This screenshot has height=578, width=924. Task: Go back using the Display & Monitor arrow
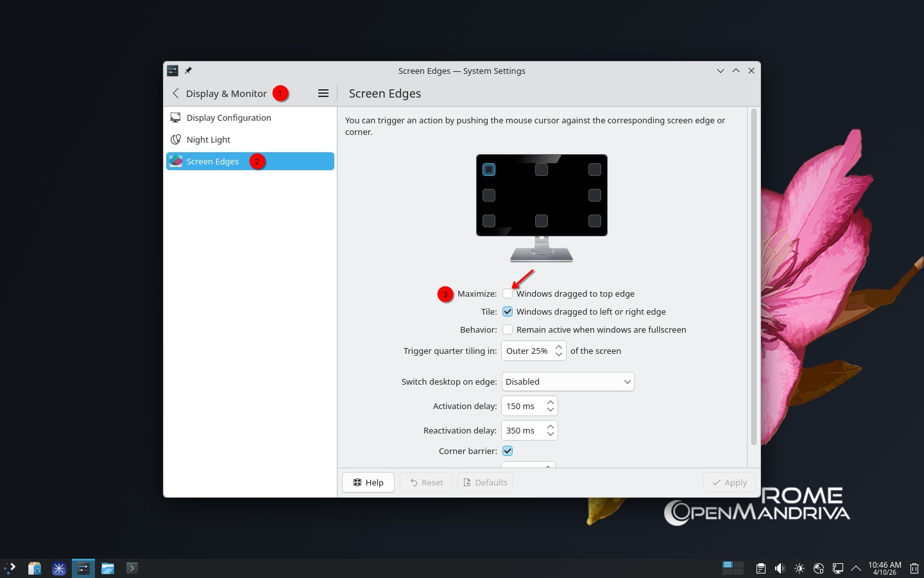[176, 94]
